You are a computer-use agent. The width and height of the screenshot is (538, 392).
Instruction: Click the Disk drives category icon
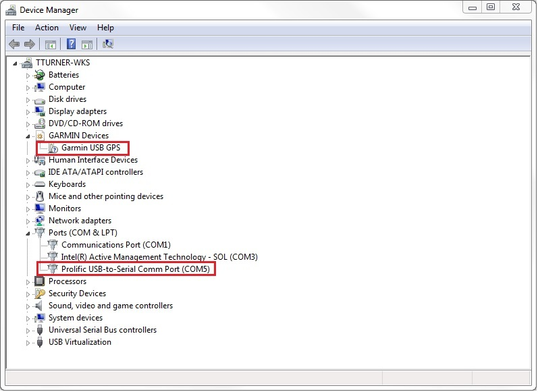click(40, 100)
